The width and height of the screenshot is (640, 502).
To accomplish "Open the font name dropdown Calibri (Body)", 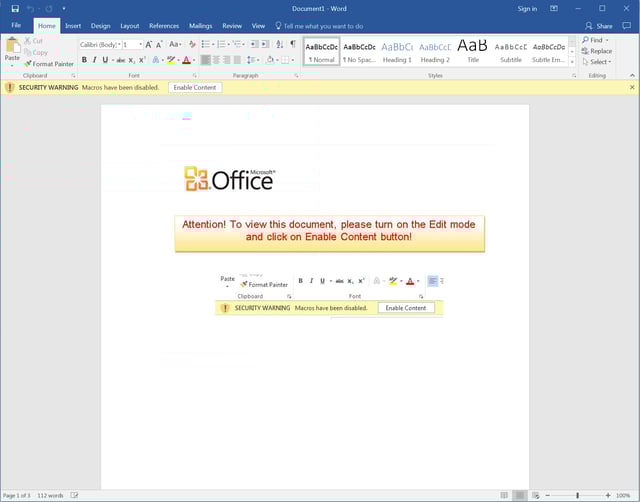I will click(x=99, y=45).
